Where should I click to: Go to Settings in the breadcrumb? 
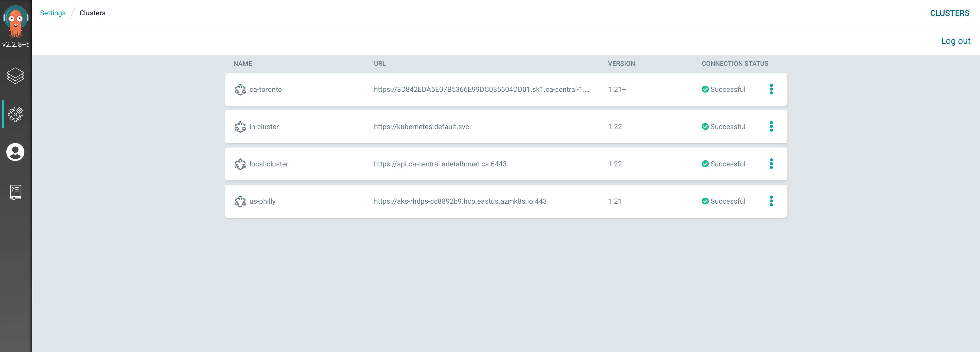(52, 13)
